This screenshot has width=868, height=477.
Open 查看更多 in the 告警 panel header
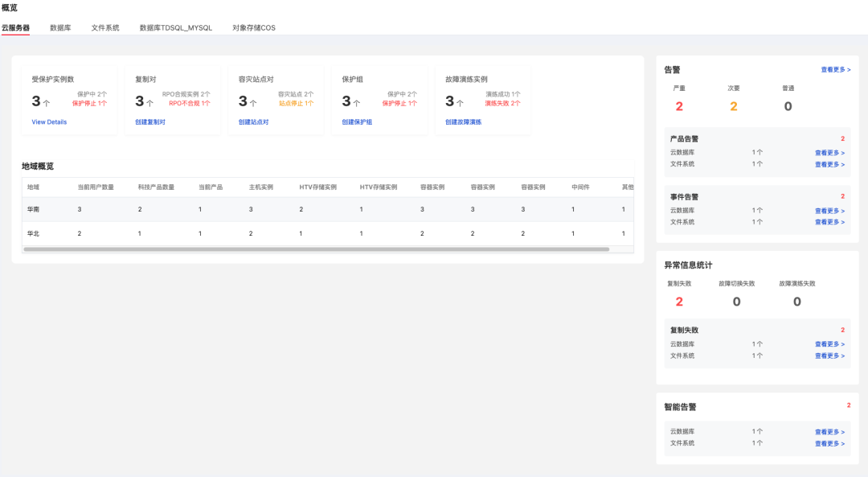[x=833, y=70]
